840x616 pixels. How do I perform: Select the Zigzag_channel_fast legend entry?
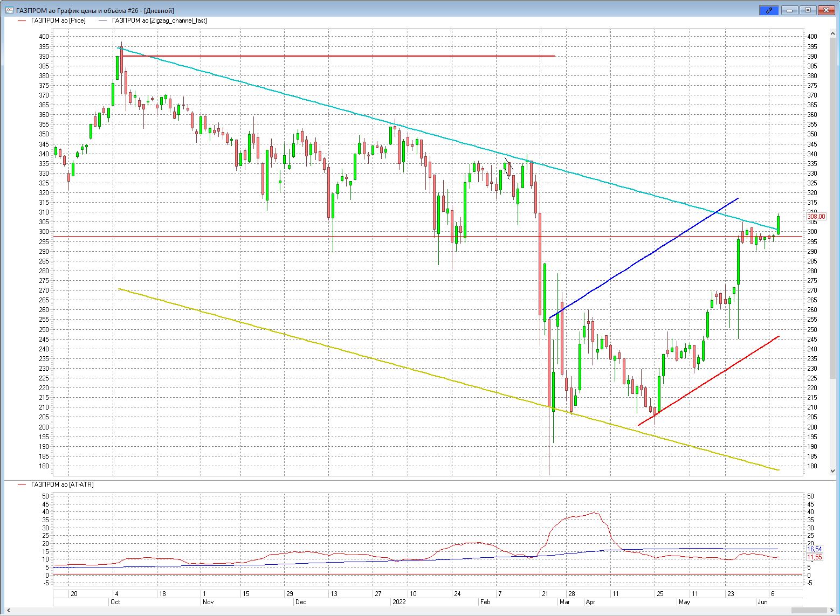(x=159, y=20)
